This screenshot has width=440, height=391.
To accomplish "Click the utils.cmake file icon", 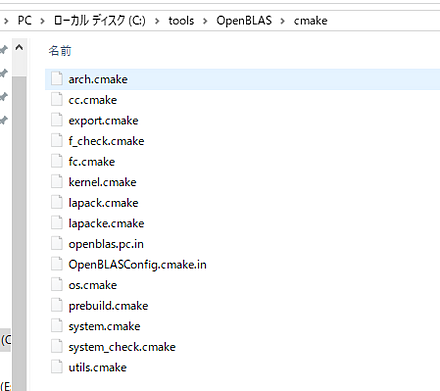I will pyautogui.click(x=57, y=367).
